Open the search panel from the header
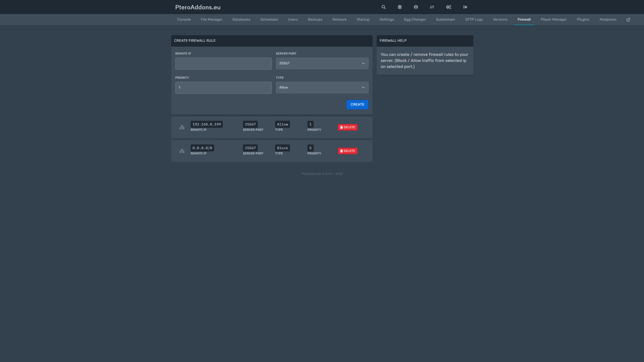 click(383, 7)
